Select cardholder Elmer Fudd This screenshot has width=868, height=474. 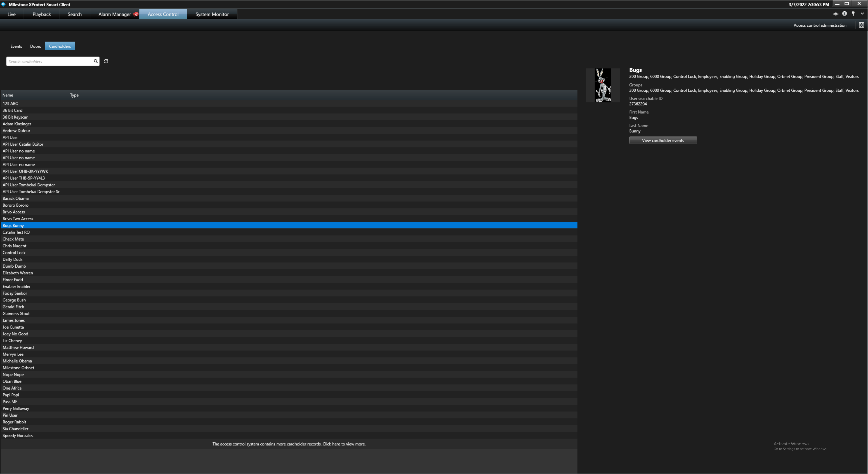point(289,280)
